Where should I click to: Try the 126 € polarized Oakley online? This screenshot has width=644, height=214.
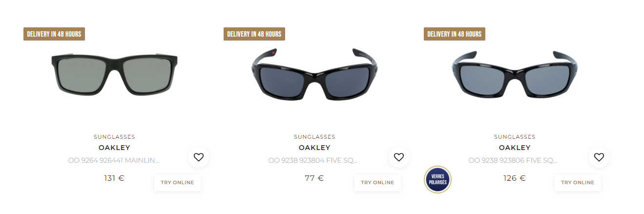(x=578, y=183)
